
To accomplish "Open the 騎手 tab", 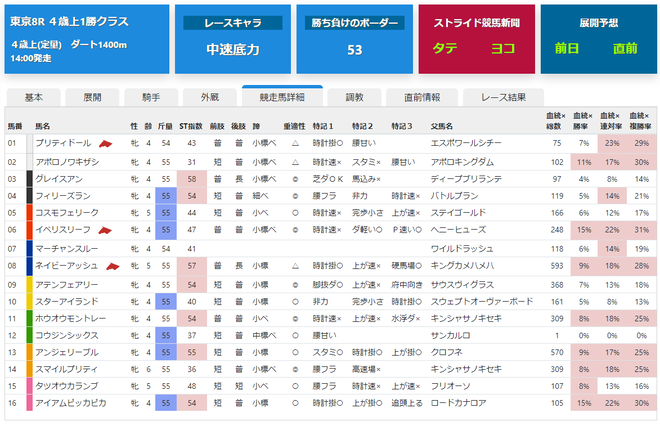I will point(151,97).
